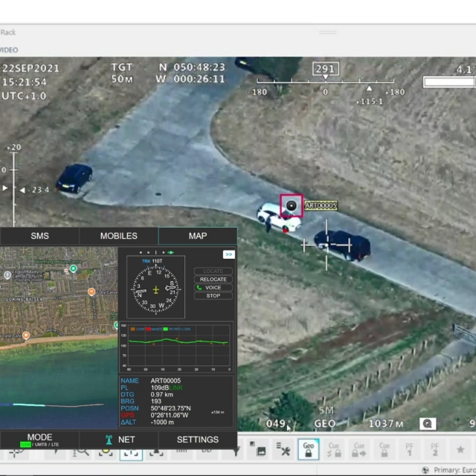This screenshot has width=476, height=476.
Task: Open the list tools wrench icon
Action: [283, 449]
